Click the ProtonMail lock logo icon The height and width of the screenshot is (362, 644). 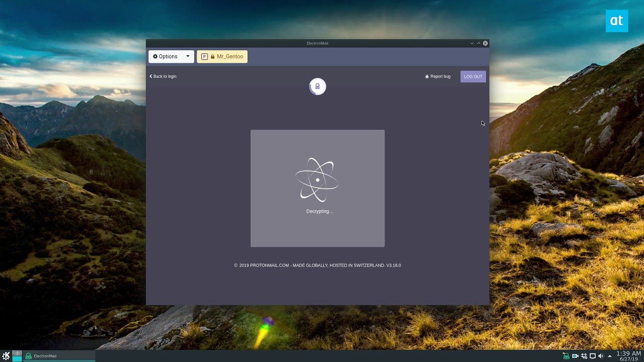point(317,86)
